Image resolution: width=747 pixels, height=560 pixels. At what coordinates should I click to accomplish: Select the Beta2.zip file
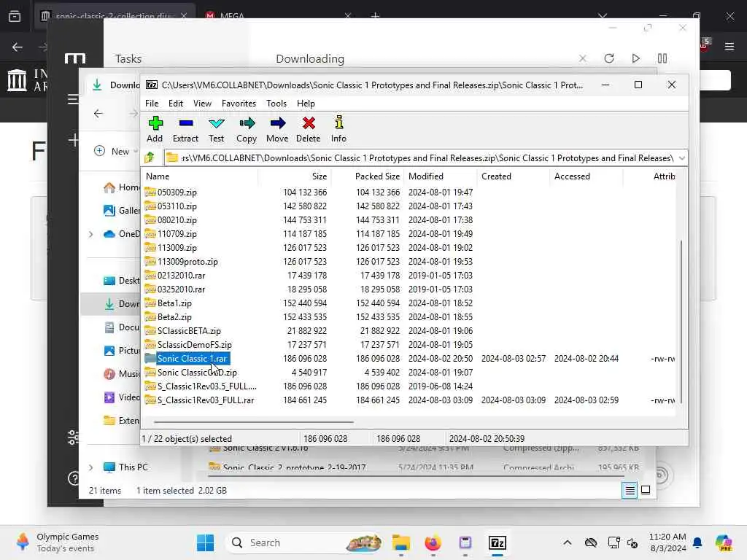[174, 317]
